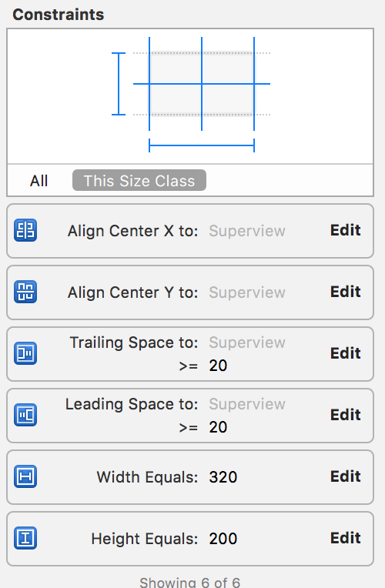
Task: Switch to the All constraints filter
Action: (x=39, y=181)
